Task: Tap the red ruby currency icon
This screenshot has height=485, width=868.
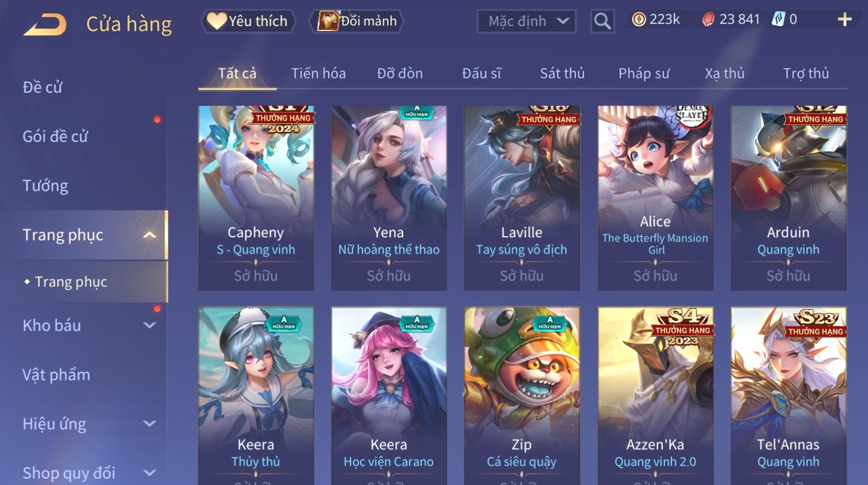Action: (x=708, y=20)
